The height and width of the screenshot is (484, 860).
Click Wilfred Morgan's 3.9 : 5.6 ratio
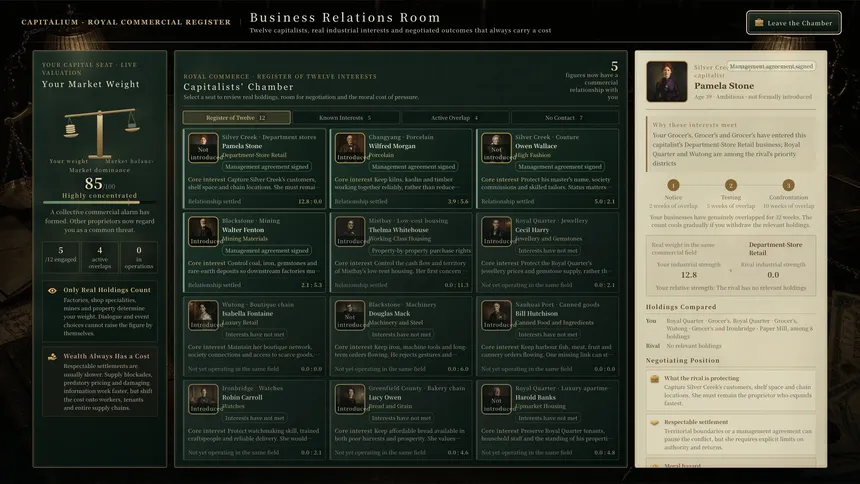point(458,201)
